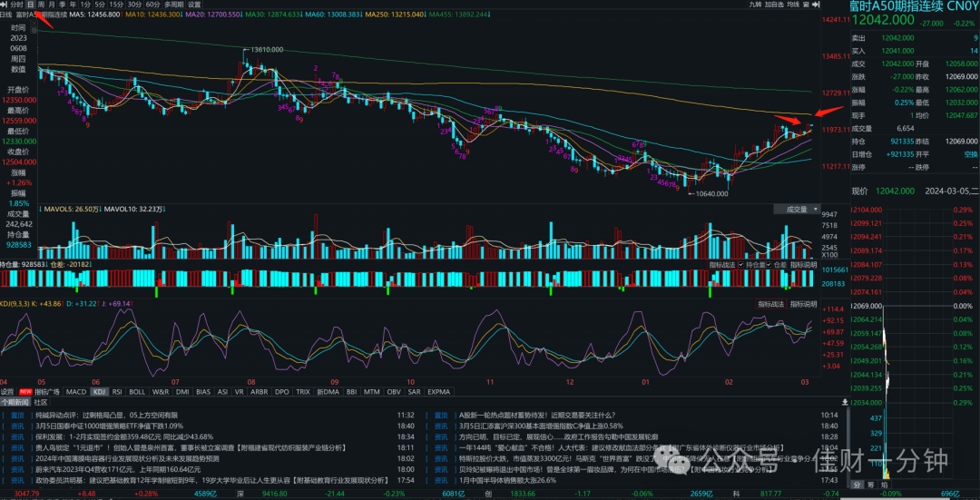Click the collapse arrow icon at top-left of chart toolbar
The image size is (980, 500).
(x=4, y=4)
